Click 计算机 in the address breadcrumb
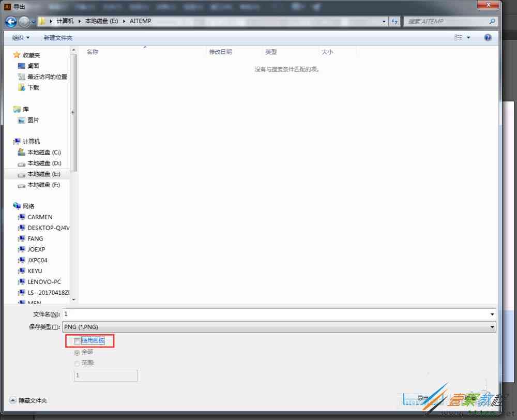Viewport: 517px width, 420px height. pos(65,21)
